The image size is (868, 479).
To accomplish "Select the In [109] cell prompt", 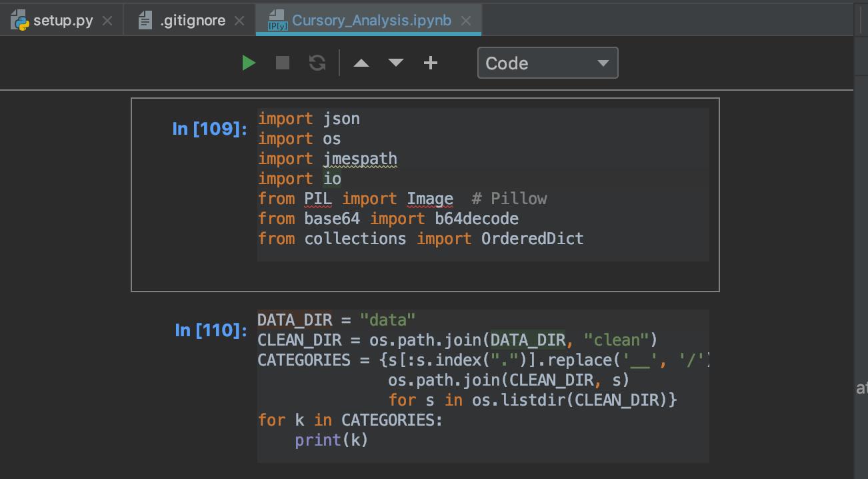I will 209,128.
